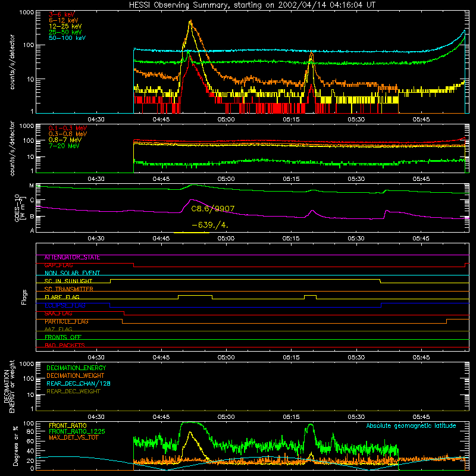The image size is (476, 476).
Task: Click the ECLIPSE_FLAG label
Action: tap(65, 305)
